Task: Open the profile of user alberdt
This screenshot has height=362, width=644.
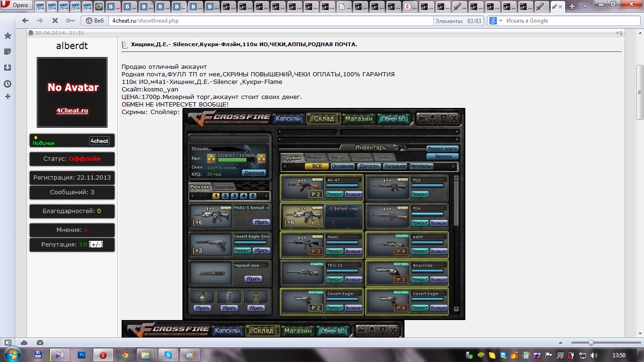Action: coord(72,46)
